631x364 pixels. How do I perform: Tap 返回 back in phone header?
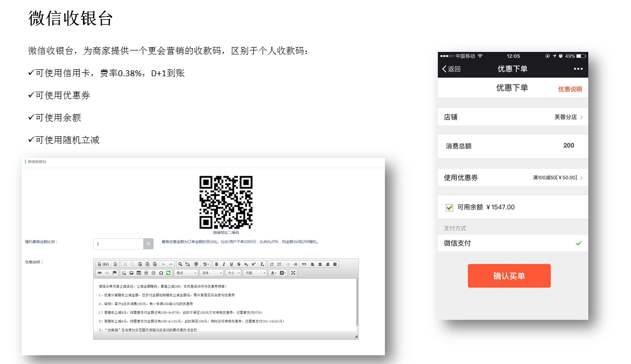point(451,69)
